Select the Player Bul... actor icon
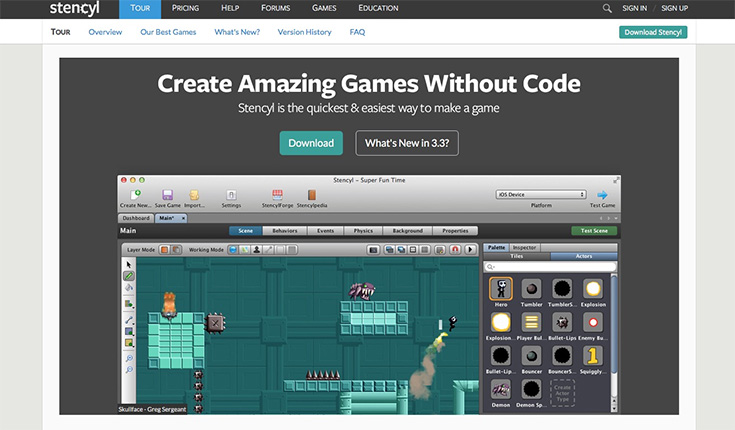 pyautogui.click(x=531, y=323)
